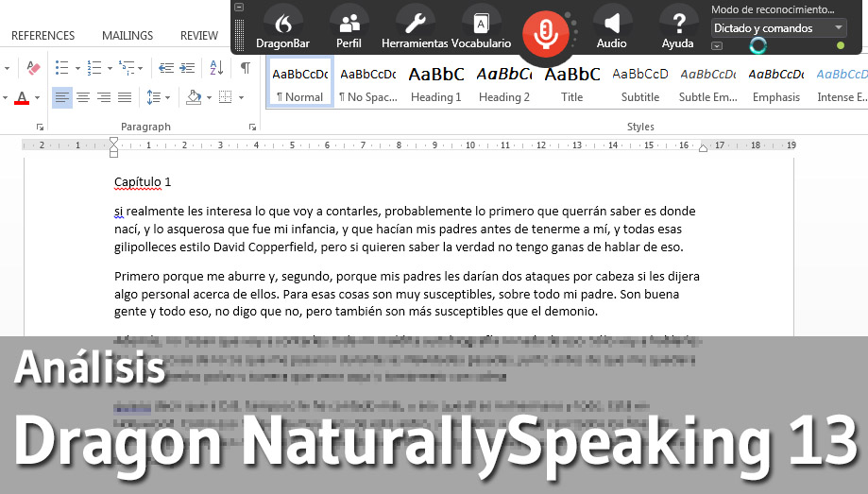
Task: Apply the No Spacing style
Action: pos(368,81)
